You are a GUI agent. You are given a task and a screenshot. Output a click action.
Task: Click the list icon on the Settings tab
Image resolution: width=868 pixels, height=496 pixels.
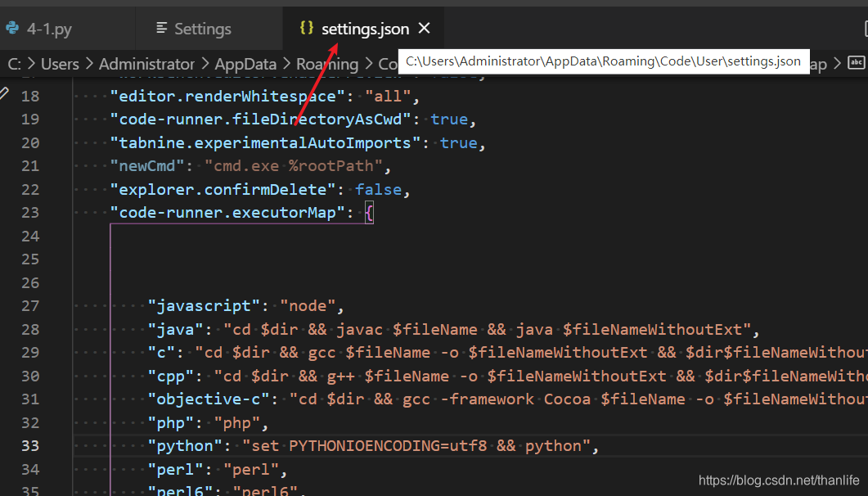(162, 28)
